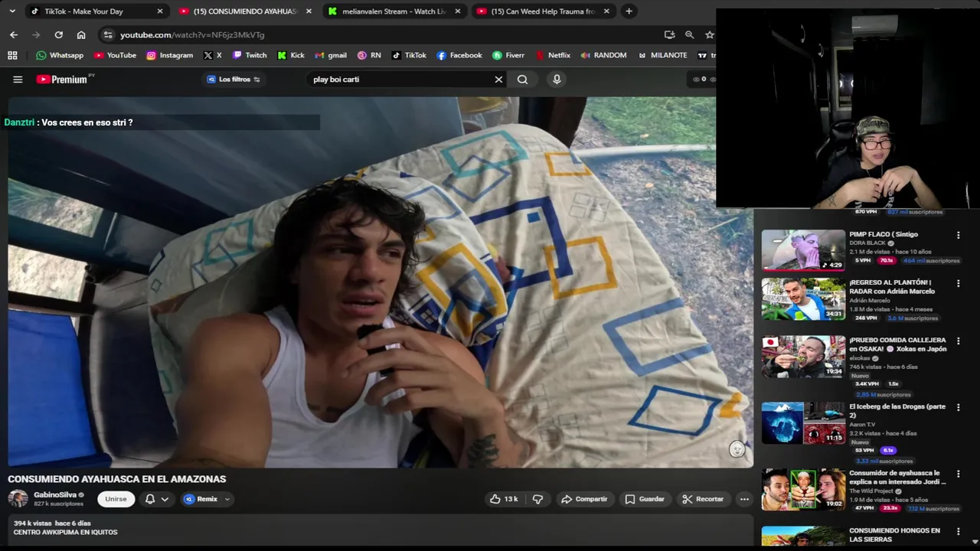
Task: Reload the page
Action: coord(58,35)
